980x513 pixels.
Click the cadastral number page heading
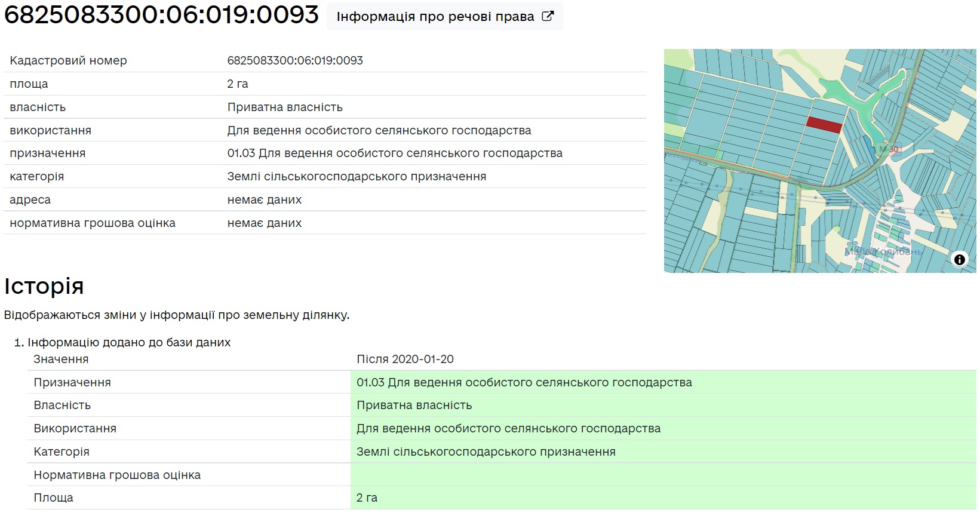[x=161, y=15]
